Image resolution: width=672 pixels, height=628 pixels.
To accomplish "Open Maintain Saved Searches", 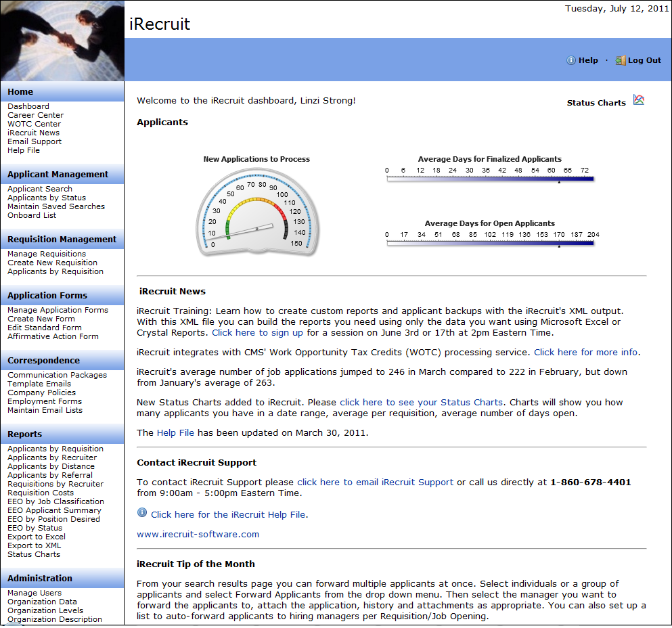I will 56,206.
